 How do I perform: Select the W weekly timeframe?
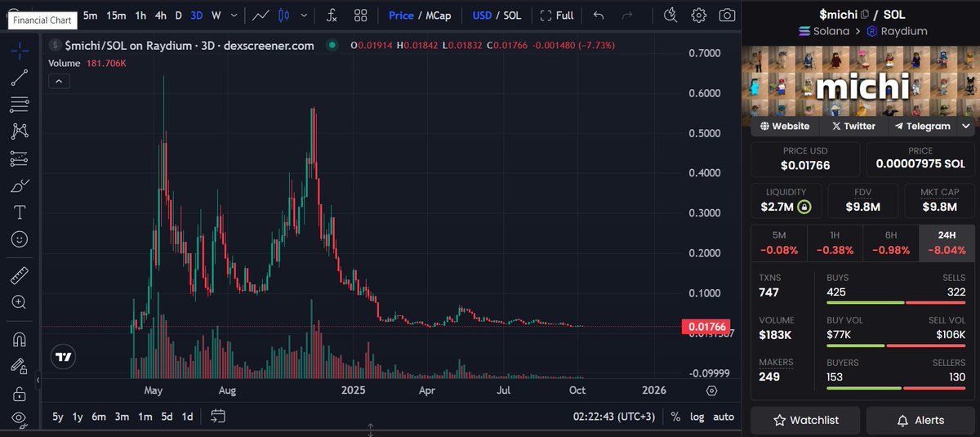(x=216, y=15)
